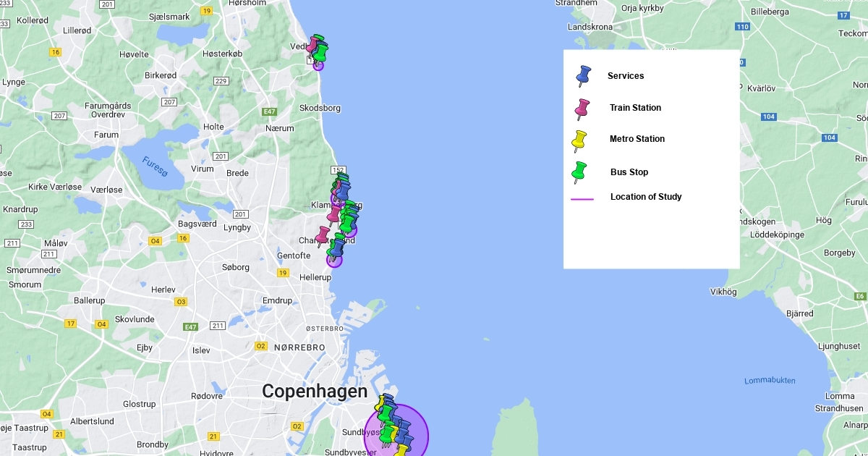Click the pink Train Station legend pin
Viewport: 868px width, 456px height.
coord(582,108)
